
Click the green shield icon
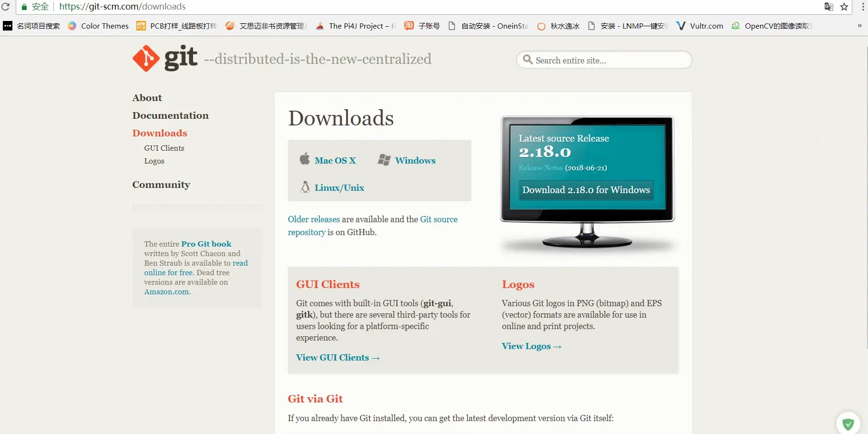pos(848,424)
